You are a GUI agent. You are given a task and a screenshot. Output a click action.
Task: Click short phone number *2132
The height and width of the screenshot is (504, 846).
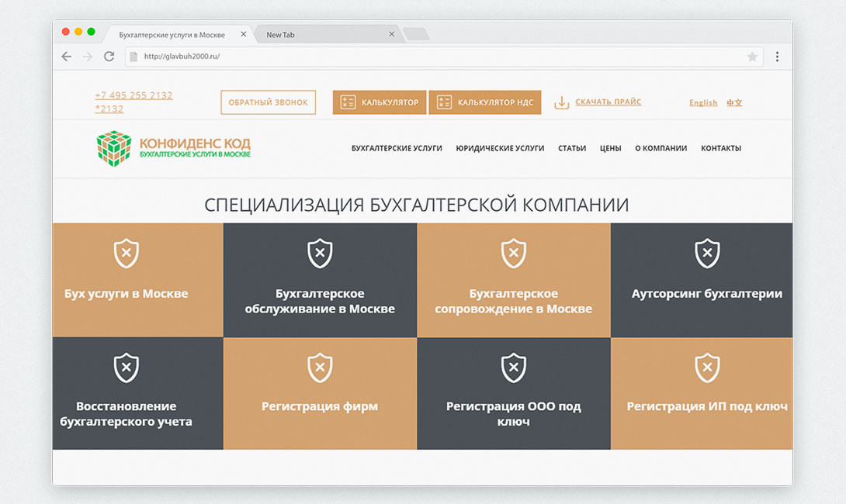(109, 109)
